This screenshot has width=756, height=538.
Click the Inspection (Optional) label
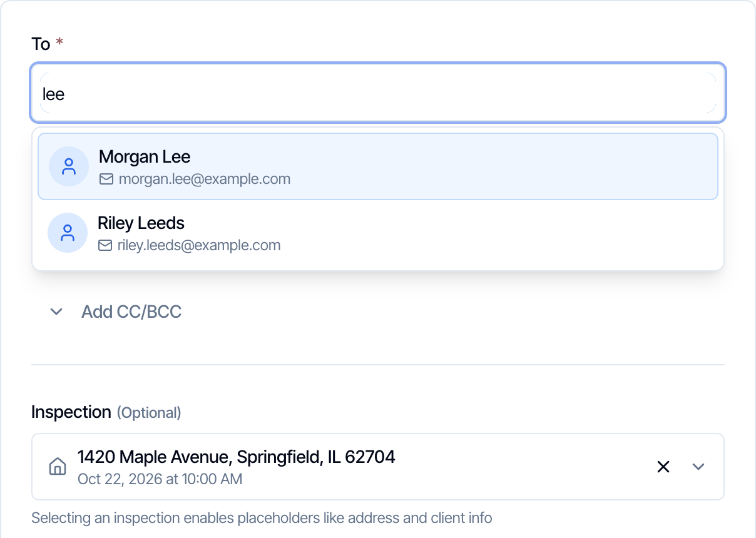106,412
